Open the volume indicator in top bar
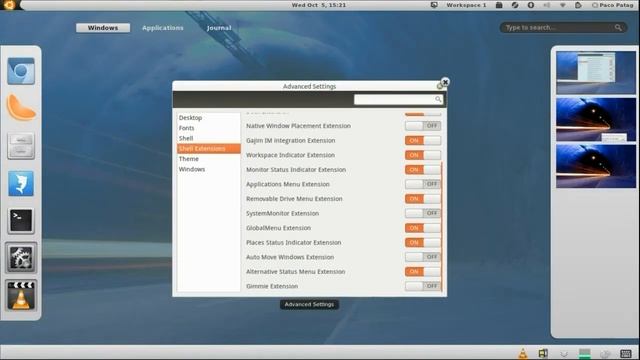This screenshot has width=640, height=360. pyautogui.click(x=547, y=5)
